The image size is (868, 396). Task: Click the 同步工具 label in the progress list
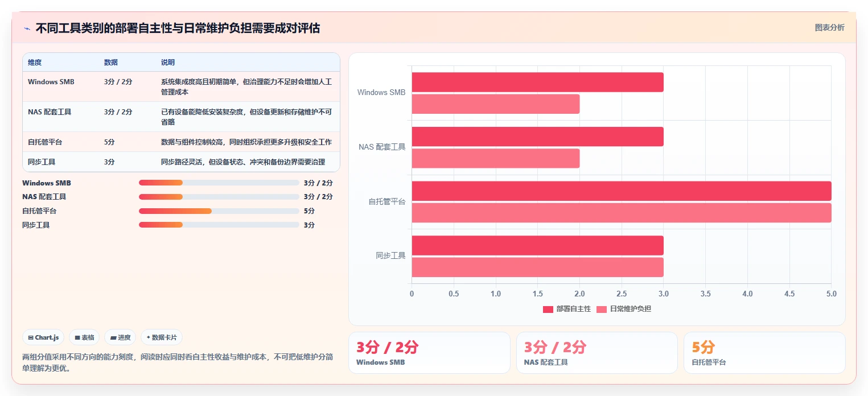point(36,225)
